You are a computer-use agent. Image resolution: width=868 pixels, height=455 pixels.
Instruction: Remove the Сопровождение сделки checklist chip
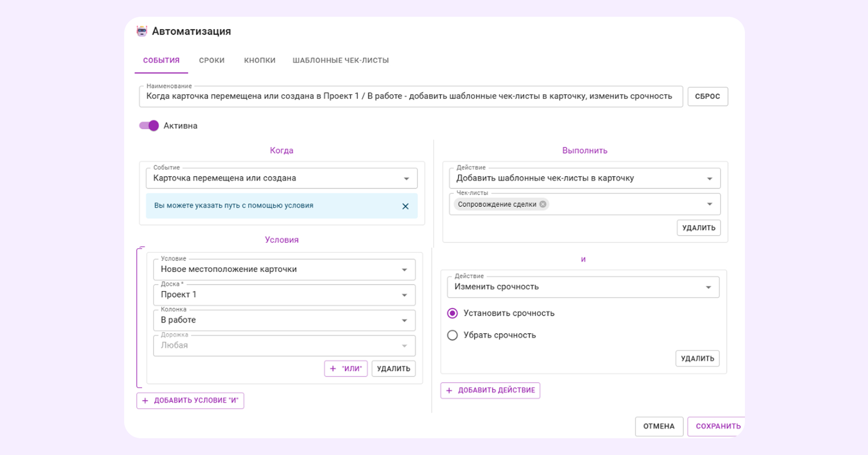542,204
